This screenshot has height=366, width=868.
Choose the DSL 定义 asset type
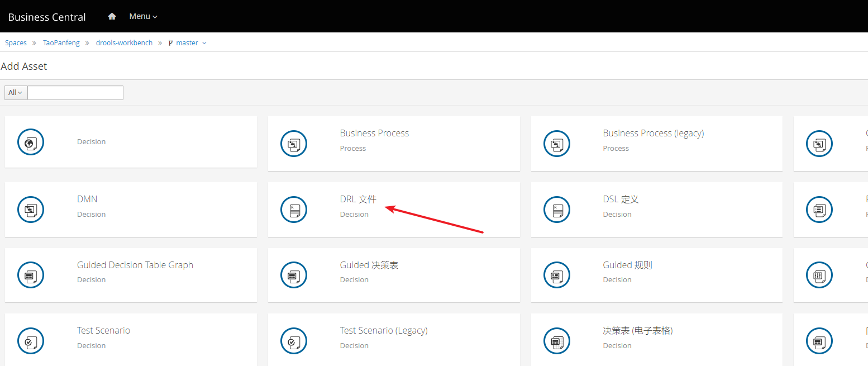621,199
